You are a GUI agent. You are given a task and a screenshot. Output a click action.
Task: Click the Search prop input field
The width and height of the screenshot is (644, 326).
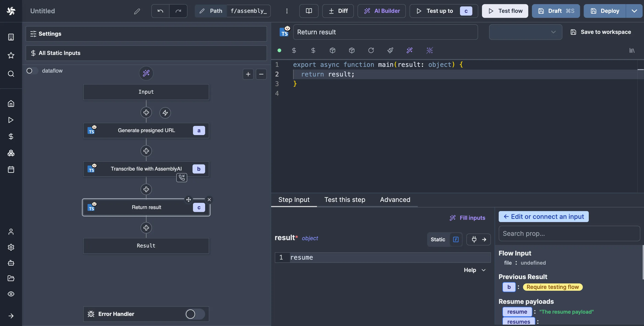coord(569,234)
